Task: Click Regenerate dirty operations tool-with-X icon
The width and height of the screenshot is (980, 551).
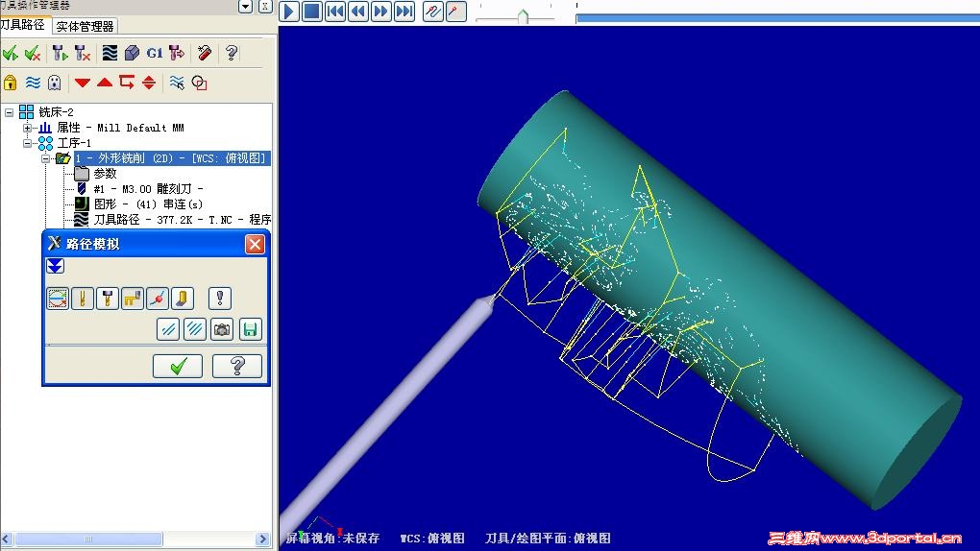Action: pyautogui.click(x=82, y=53)
